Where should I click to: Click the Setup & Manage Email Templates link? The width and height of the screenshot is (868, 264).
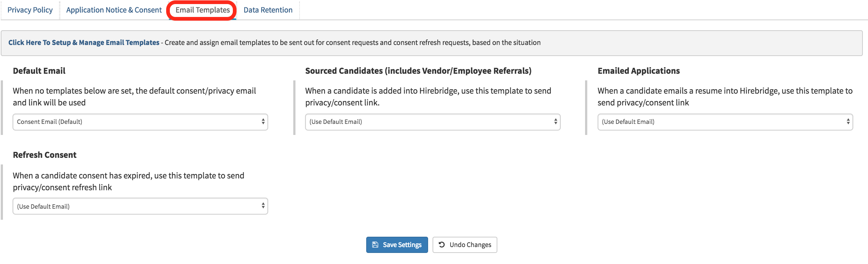(84, 42)
